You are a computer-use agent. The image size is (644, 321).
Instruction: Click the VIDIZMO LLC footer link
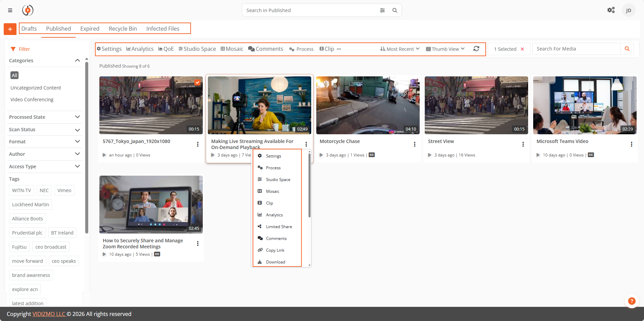tap(49, 314)
